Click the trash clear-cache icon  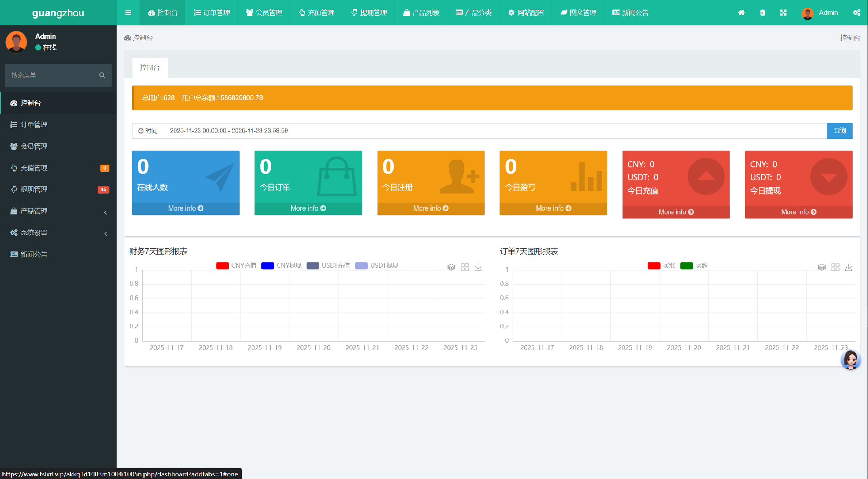click(763, 13)
